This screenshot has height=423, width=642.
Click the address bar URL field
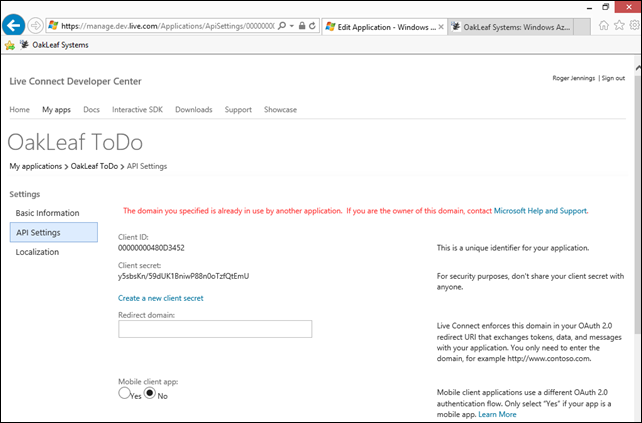click(168, 26)
